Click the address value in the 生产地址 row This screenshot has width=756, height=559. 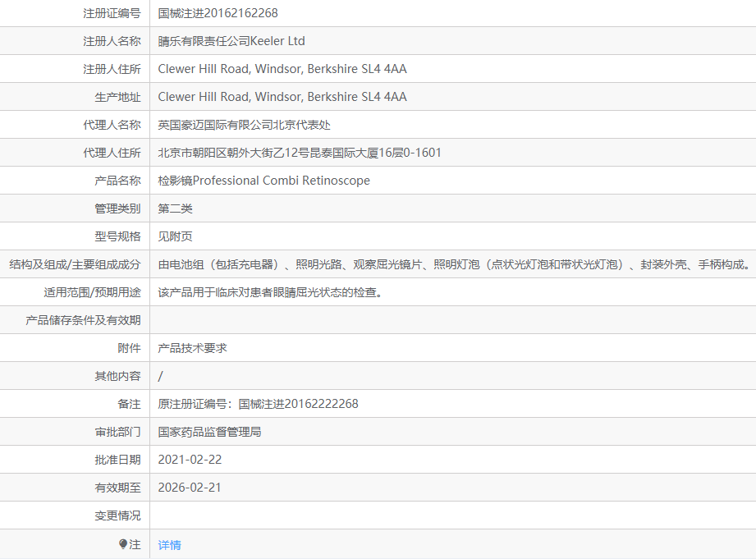point(282,97)
